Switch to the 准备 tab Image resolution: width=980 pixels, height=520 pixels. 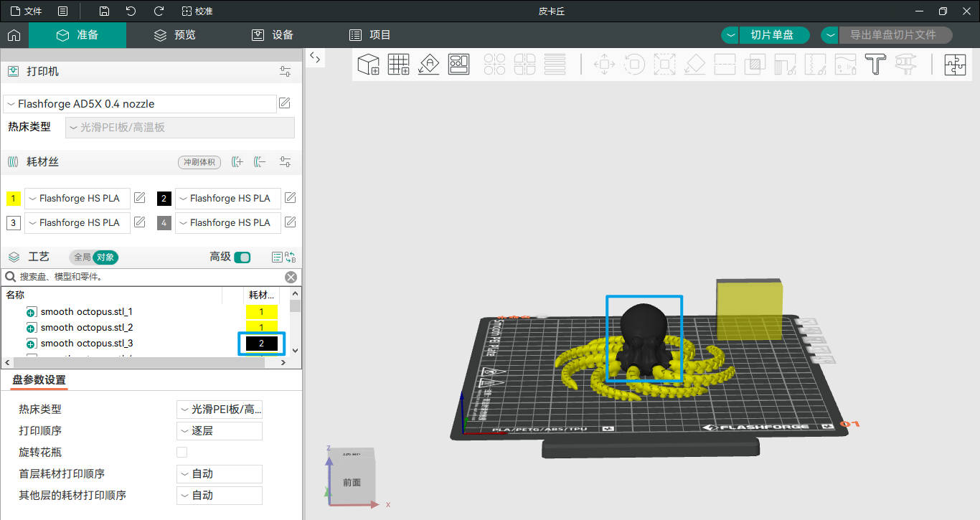click(77, 35)
